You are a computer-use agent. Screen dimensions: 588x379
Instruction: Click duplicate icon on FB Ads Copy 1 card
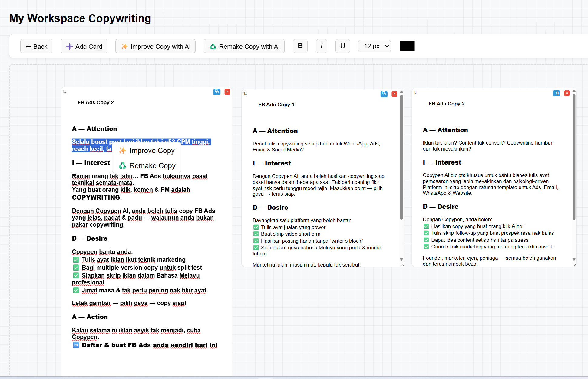[384, 94]
